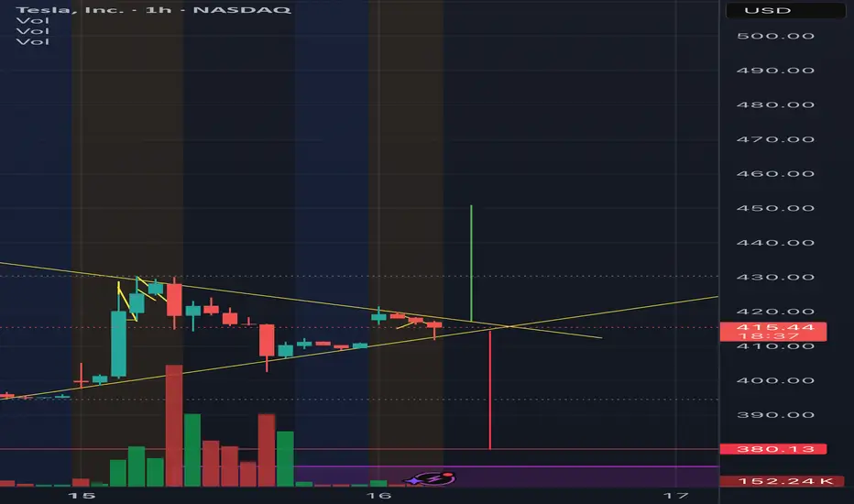Click the 390.00 price axis label
Image resolution: width=854 pixels, height=504 pixels.
[775, 414]
